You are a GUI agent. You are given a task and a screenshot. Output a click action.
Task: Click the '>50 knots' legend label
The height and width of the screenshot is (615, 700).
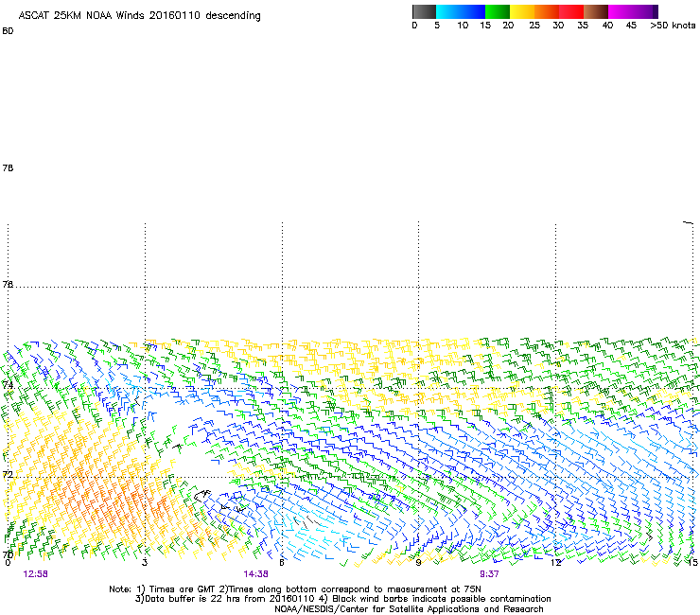pyautogui.click(x=673, y=26)
